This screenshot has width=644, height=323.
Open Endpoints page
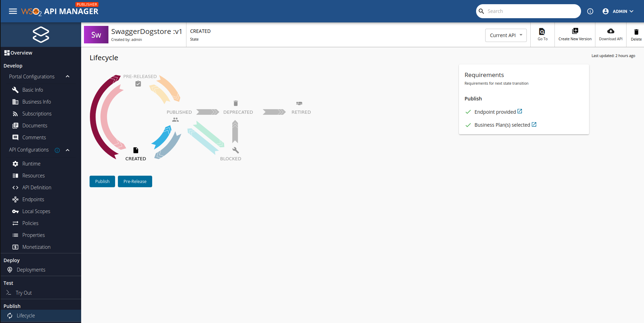click(33, 199)
